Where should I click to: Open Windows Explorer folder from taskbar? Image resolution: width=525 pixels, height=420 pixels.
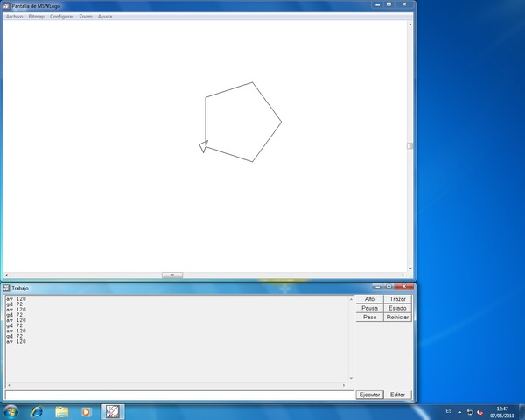coord(62,411)
